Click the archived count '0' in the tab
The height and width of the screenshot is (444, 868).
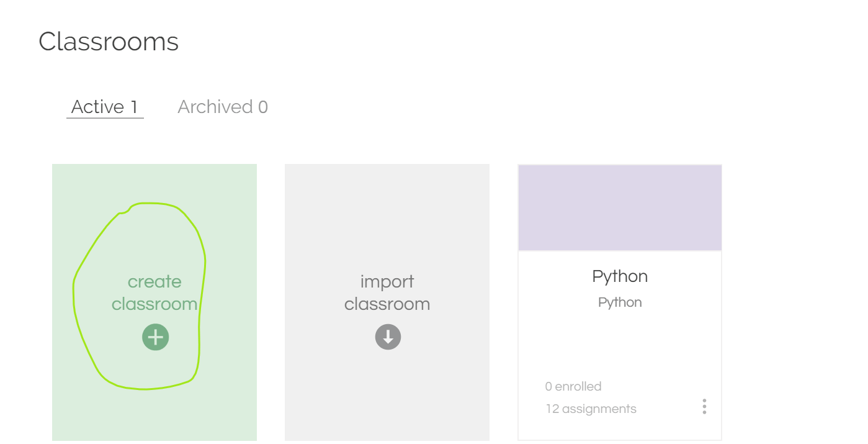(263, 107)
